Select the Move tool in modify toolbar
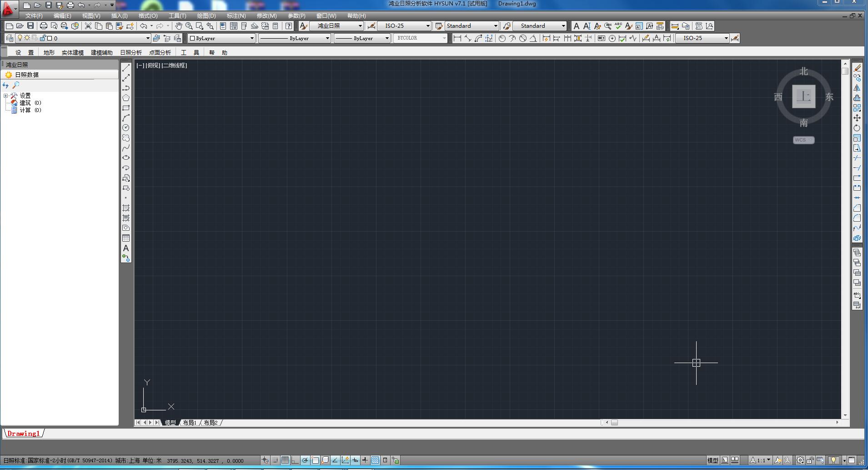The width and height of the screenshot is (868, 470). tap(857, 118)
